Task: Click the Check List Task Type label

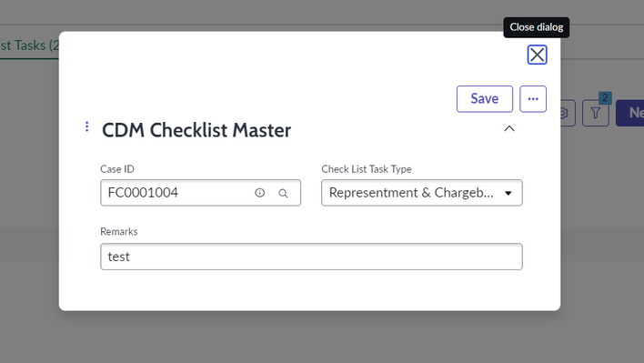Action: [x=367, y=169]
